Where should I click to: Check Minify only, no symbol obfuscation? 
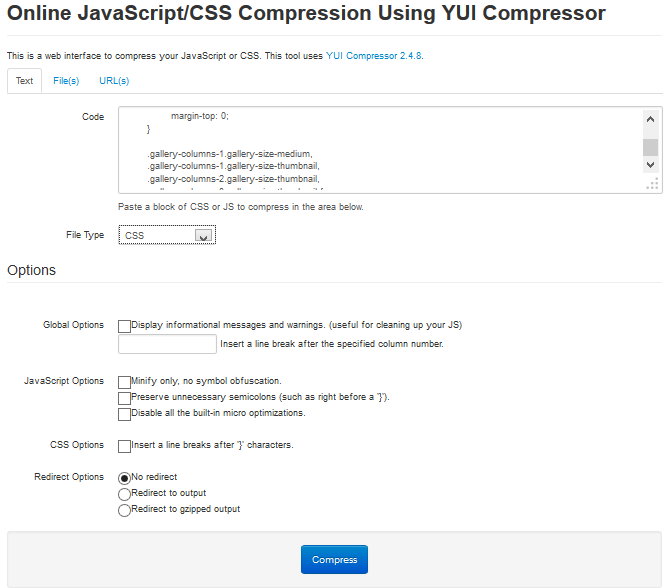coord(124,382)
